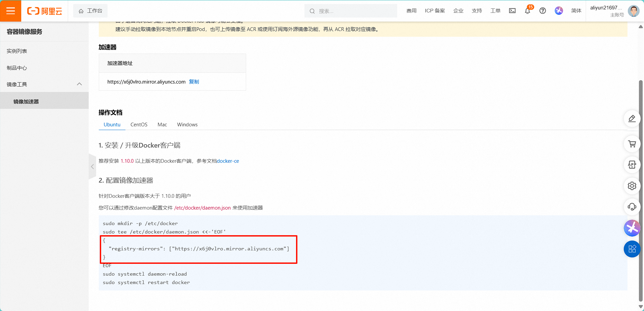Click the Alibaba Cloud logo
Screen dimensions: 644x311
pos(45,11)
